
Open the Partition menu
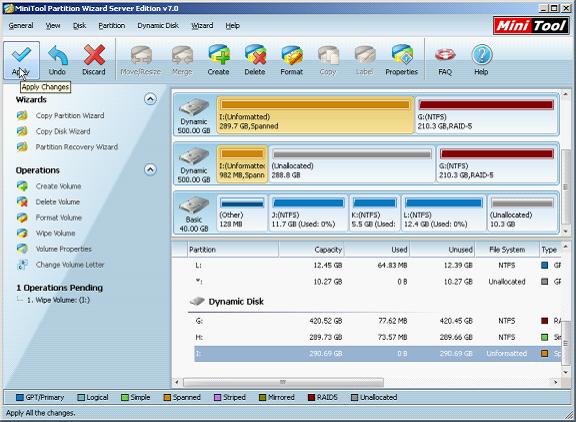pyautogui.click(x=112, y=26)
